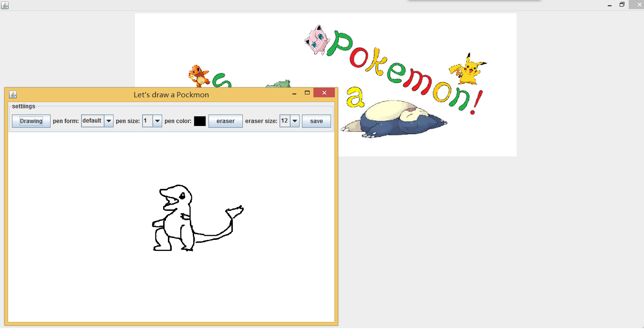Viewport: 644px width, 331px height.
Task: Click the Jigglypuff image in banner
Action: click(316, 39)
